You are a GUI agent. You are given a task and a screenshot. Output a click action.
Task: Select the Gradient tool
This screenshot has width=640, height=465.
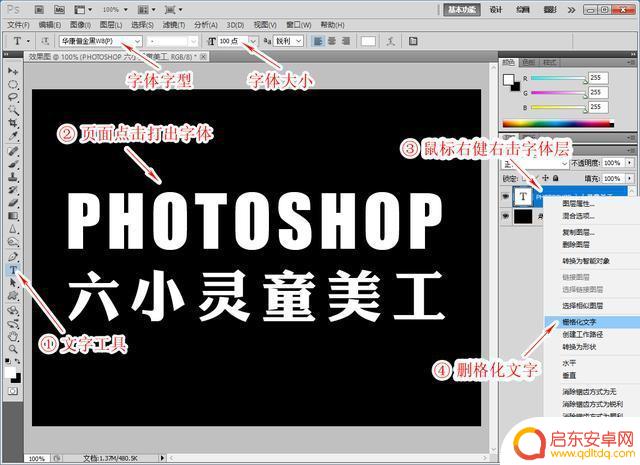[13, 216]
